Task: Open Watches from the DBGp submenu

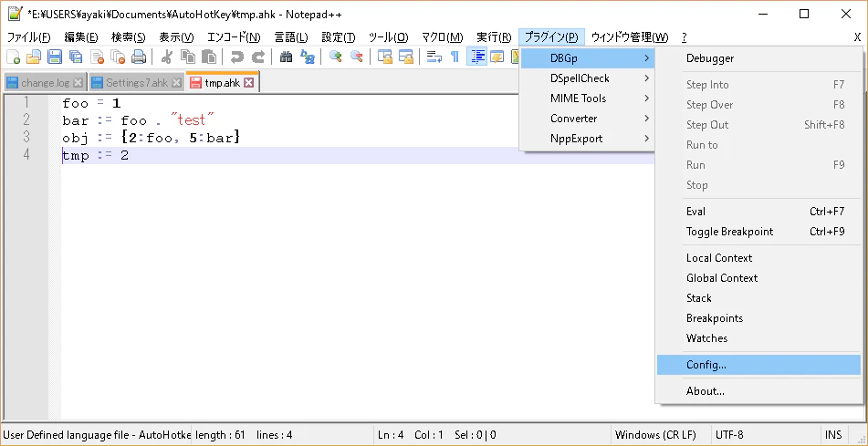Action: [759, 338]
